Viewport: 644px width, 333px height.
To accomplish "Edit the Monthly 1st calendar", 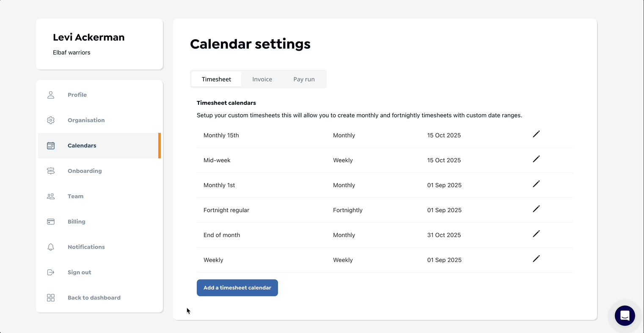I will pos(536,184).
